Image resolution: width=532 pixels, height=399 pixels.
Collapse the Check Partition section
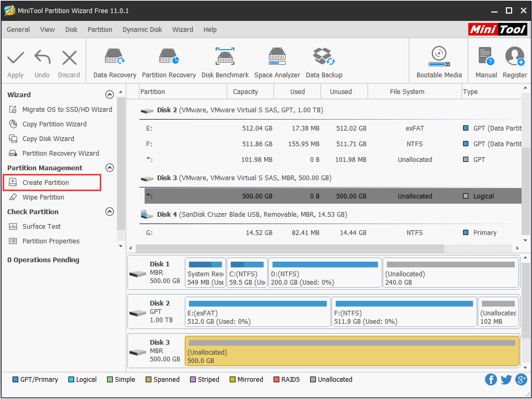109,212
